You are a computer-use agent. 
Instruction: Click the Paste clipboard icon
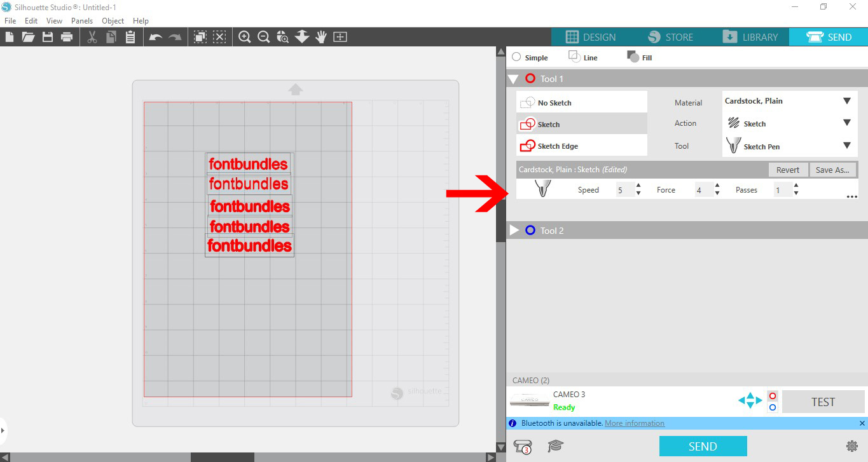click(130, 37)
